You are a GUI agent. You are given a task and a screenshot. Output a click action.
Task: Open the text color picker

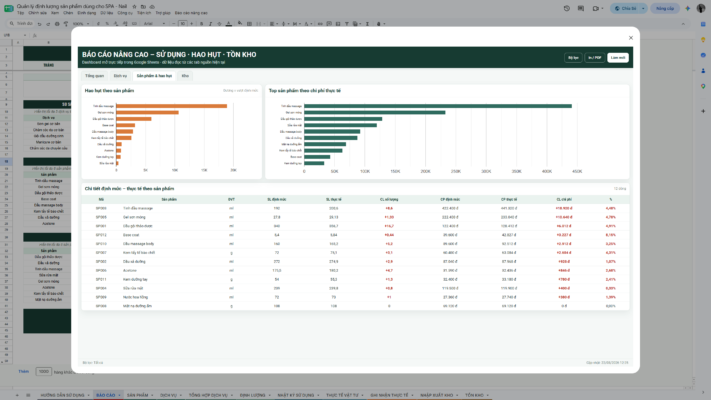[x=229, y=24]
